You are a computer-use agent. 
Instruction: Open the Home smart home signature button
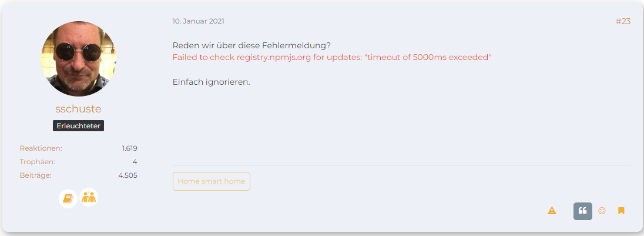(212, 181)
